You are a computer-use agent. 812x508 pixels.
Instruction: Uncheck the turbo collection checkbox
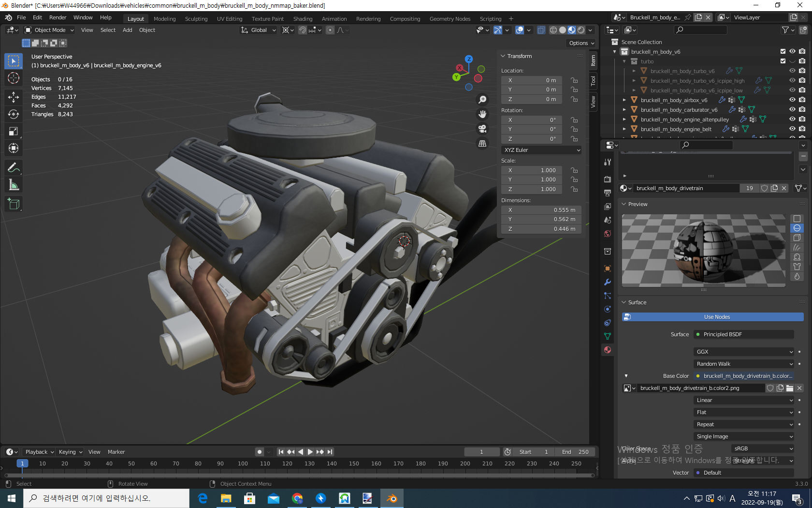783,61
